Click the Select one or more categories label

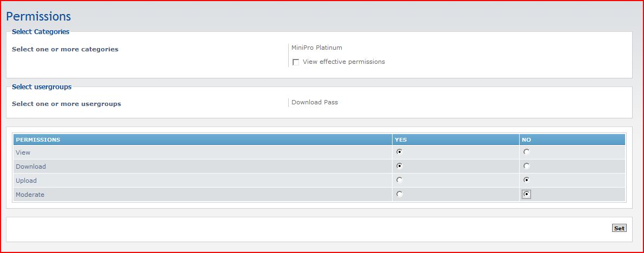coord(65,49)
